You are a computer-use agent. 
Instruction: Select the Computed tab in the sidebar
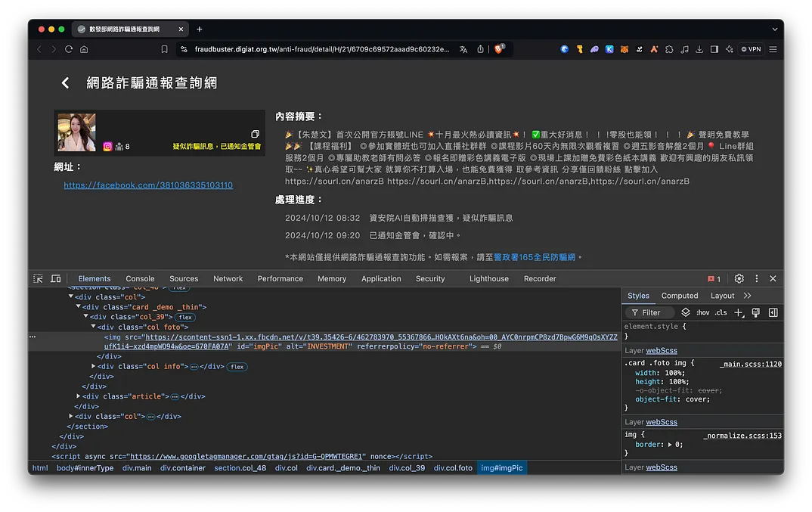tap(680, 296)
